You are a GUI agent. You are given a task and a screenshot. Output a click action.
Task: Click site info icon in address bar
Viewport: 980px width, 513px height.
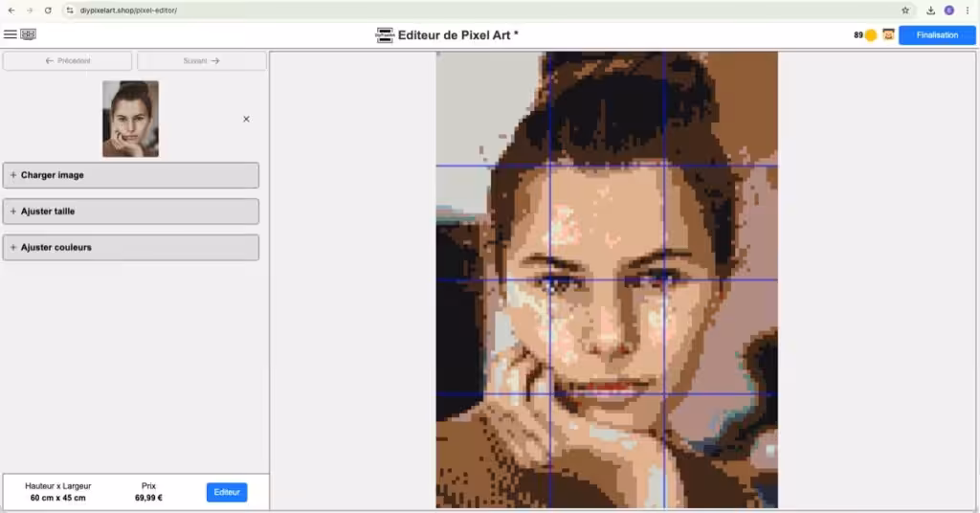click(70, 11)
